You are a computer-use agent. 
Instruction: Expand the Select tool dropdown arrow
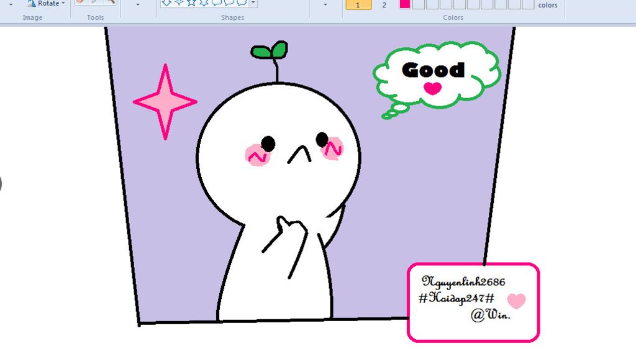(x=11, y=4)
